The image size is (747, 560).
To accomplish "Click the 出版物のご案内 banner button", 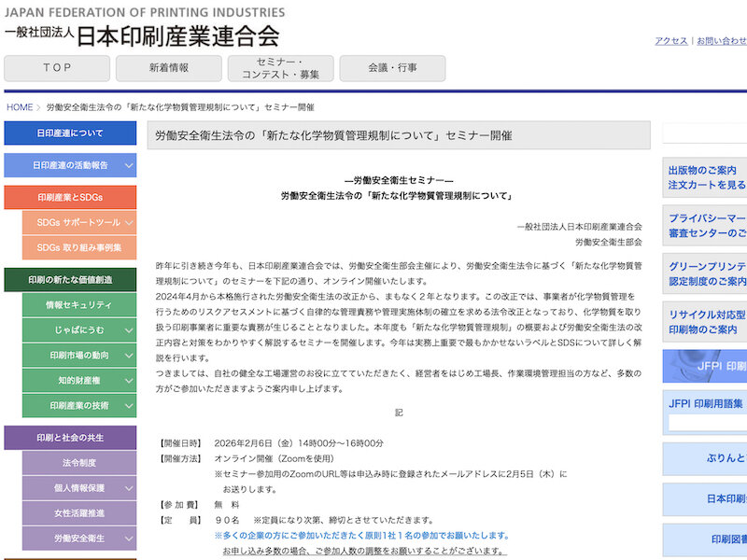I will 704,177.
